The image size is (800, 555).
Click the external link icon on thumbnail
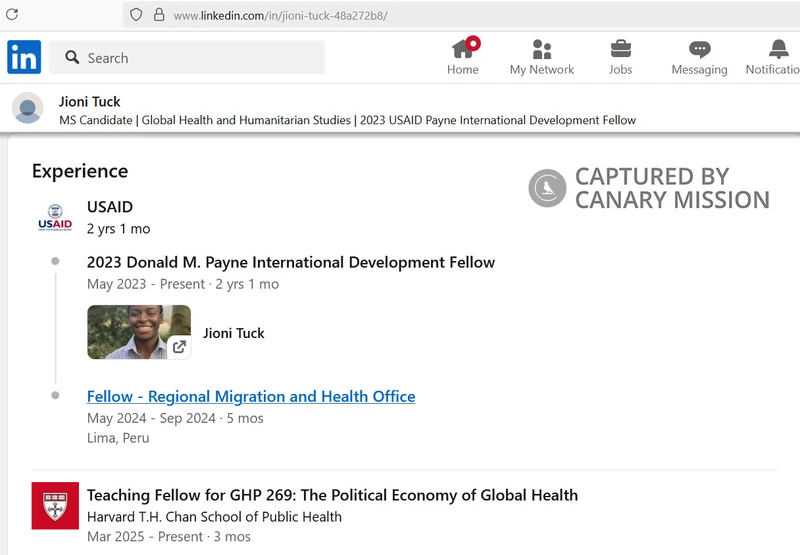click(179, 347)
